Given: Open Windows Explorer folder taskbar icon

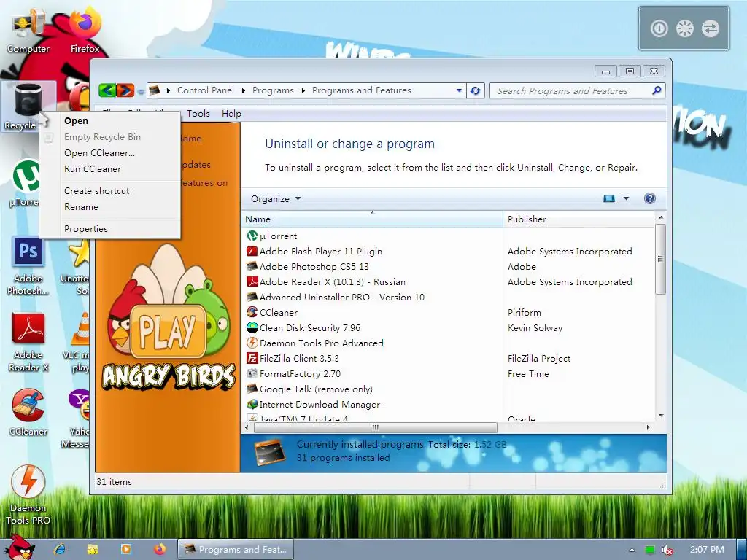Looking at the screenshot, I should coord(93,549).
